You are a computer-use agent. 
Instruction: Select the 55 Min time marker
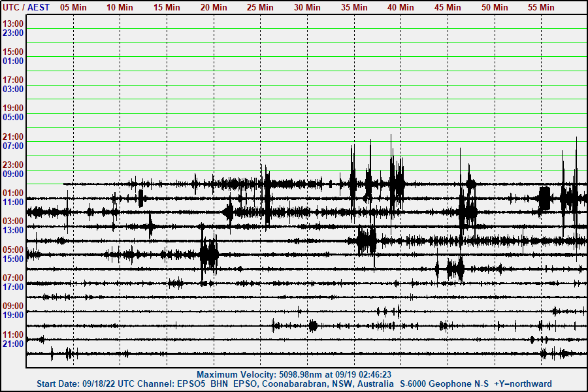541,7
